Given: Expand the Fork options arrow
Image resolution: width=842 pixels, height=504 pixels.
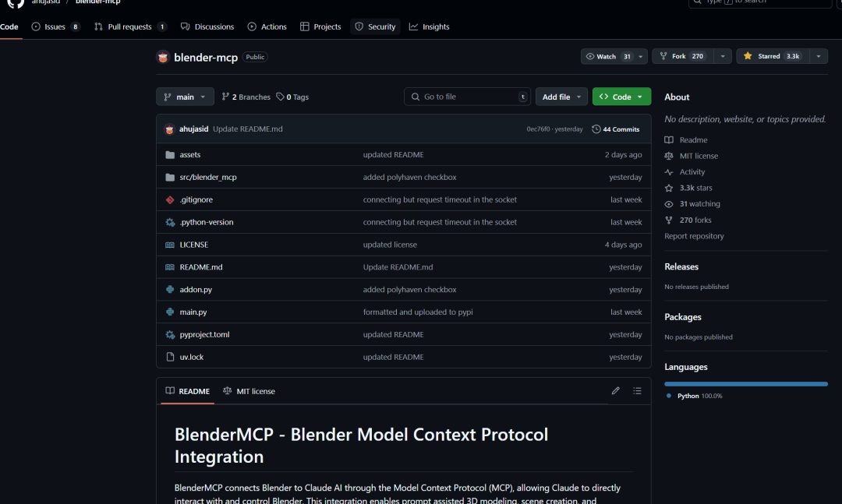Looking at the screenshot, I should tap(723, 57).
